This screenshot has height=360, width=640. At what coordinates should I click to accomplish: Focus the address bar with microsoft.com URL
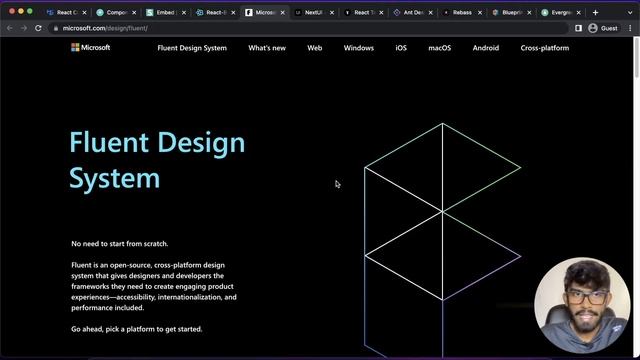(308, 28)
